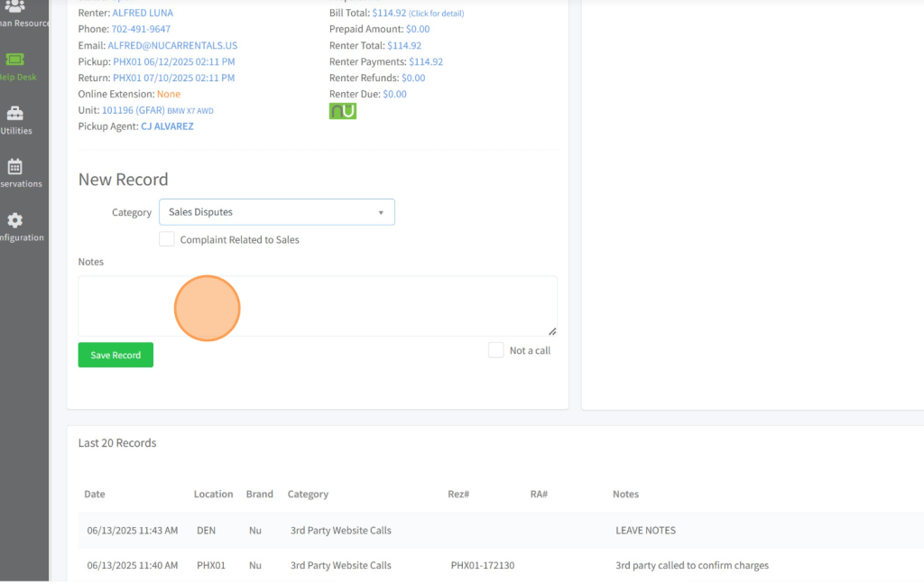Image resolution: width=924 pixels, height=584 pixels.
Task: Click inside the Notes text area
Action: (x=317, y=306)
